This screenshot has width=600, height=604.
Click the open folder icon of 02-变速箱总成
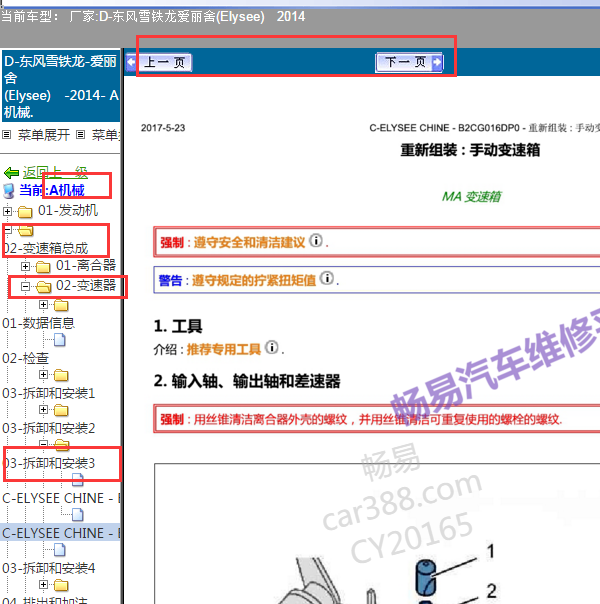pos(25,230)
